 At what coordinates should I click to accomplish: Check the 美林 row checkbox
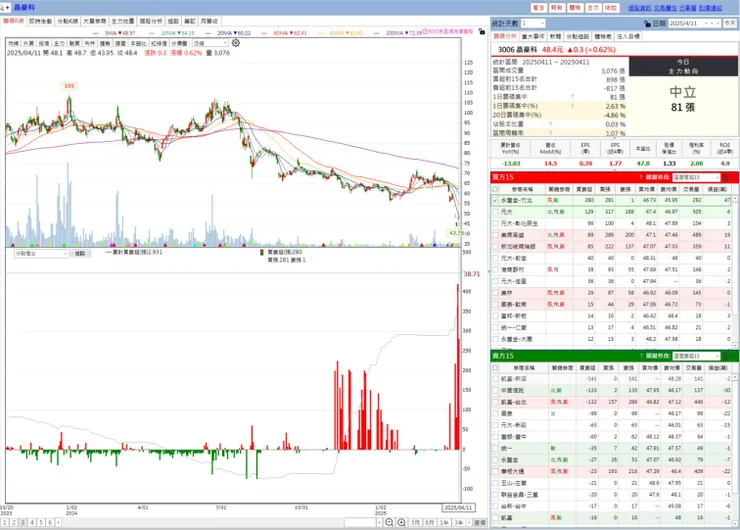495,293
